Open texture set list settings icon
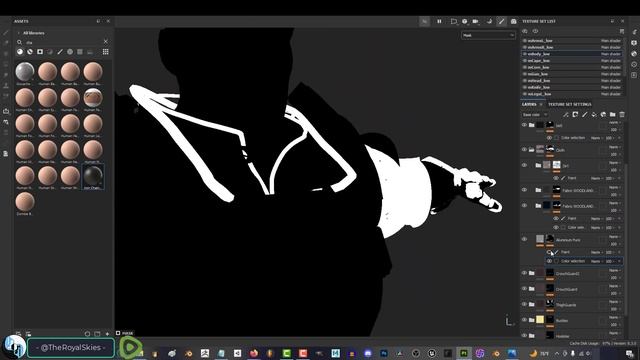 pyautogui.click(x=622, y=31)
